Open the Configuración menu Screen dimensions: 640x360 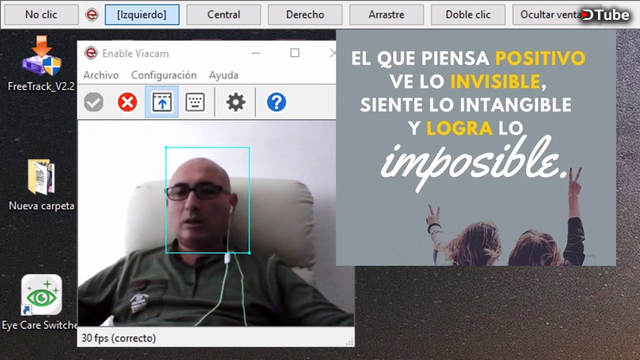point(164,75)
